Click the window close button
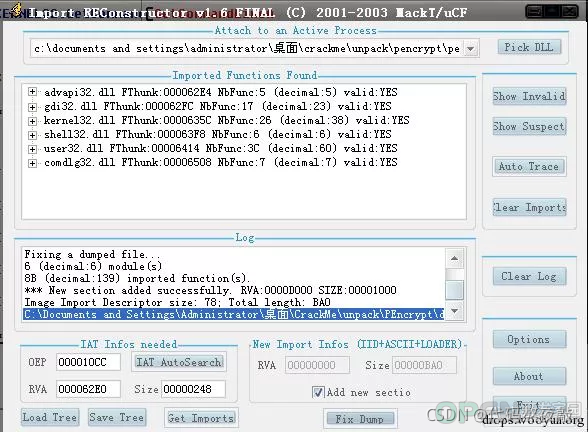This screenshot has height=432, width=588. pyautogui.click(x=569, y=11)
